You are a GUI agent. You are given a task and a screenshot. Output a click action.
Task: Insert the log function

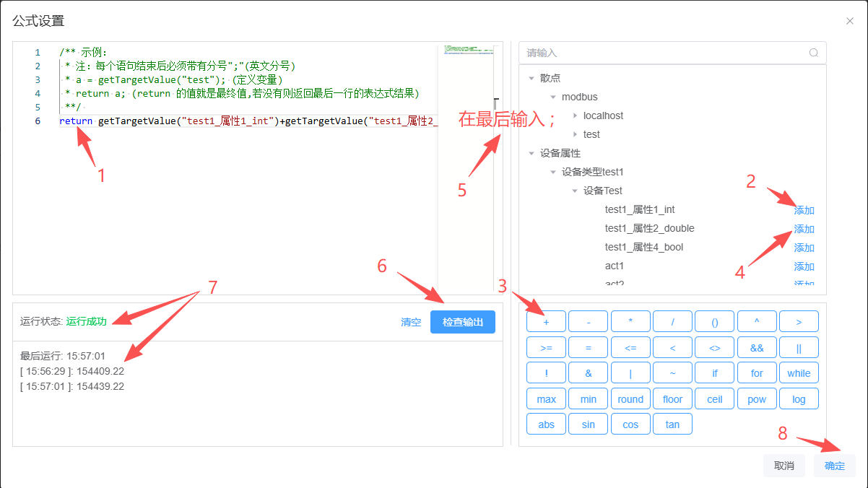799,399
